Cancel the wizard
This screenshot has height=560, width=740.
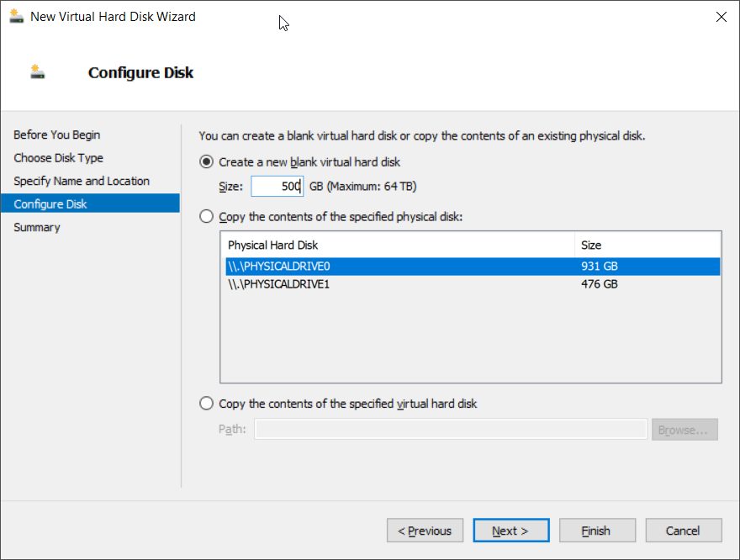coord(684,531)
